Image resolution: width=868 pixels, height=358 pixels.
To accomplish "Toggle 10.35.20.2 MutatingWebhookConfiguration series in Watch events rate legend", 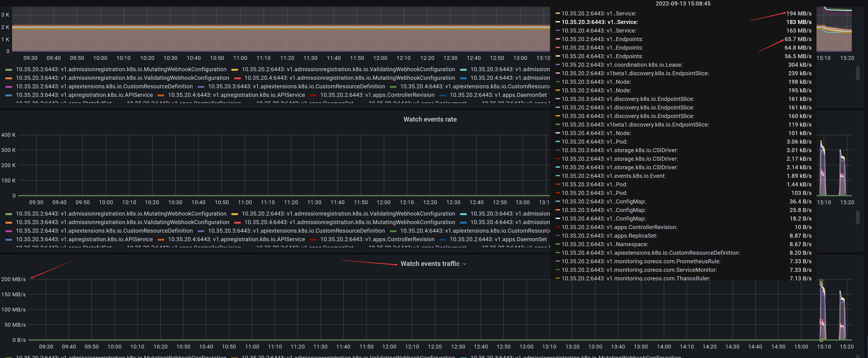I will pos(121,214).
